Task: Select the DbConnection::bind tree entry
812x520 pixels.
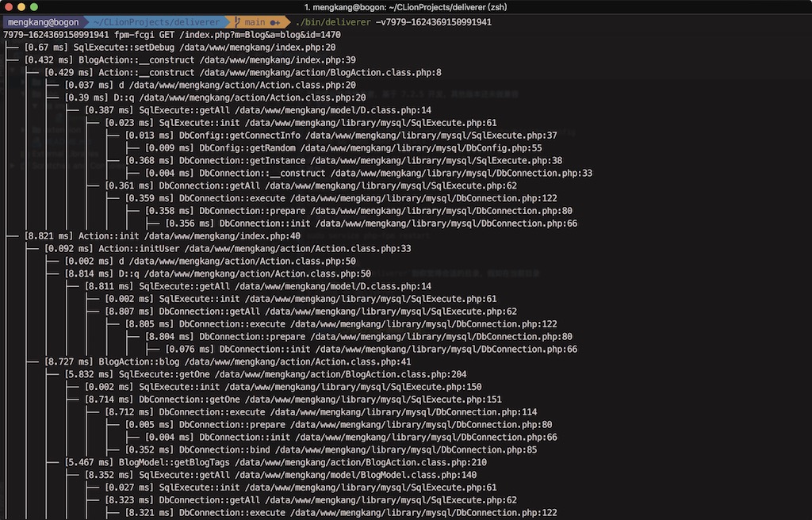Action: (228, 449)
